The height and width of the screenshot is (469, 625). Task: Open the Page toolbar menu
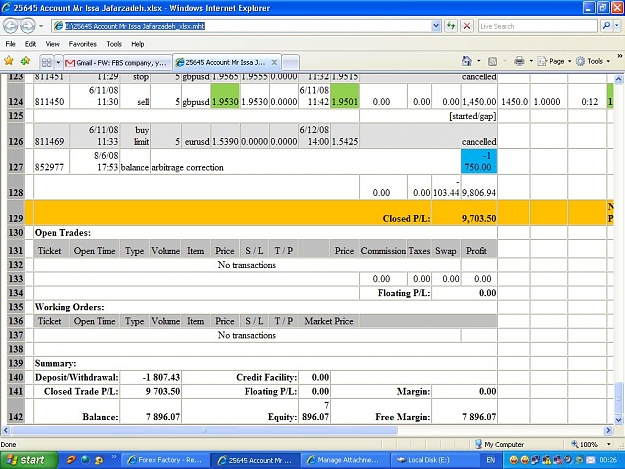[x=554, y=61]
